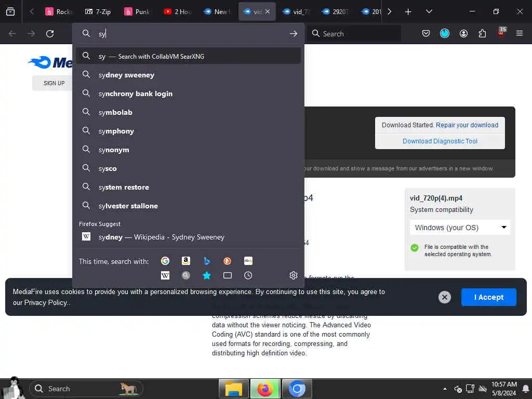Choose the 'synchrony bank login' suggestion
Image resolution: width=532 pixels, height=399 pixels.
pyautogui.click(x=188, y=94)
